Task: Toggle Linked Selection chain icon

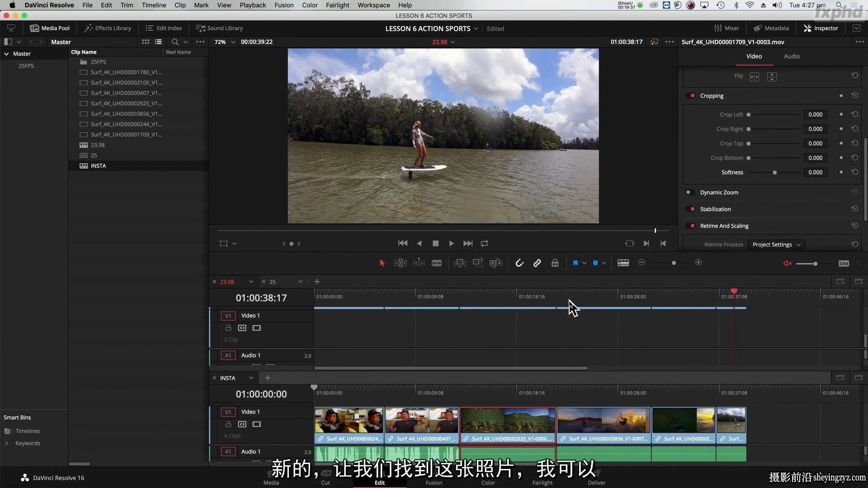Action: point(537,263)
